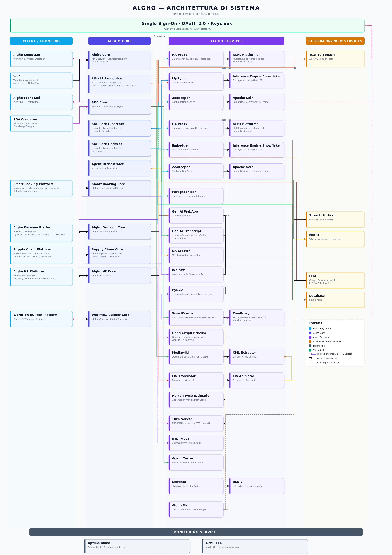Select the SmartCrawler card
Screen dimensions: 392x555
196,317
